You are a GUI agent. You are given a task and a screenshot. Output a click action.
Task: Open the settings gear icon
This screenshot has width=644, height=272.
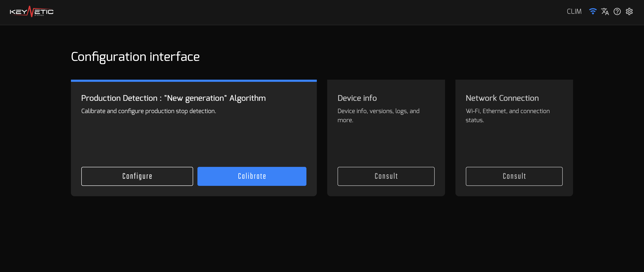coord(629,11)
